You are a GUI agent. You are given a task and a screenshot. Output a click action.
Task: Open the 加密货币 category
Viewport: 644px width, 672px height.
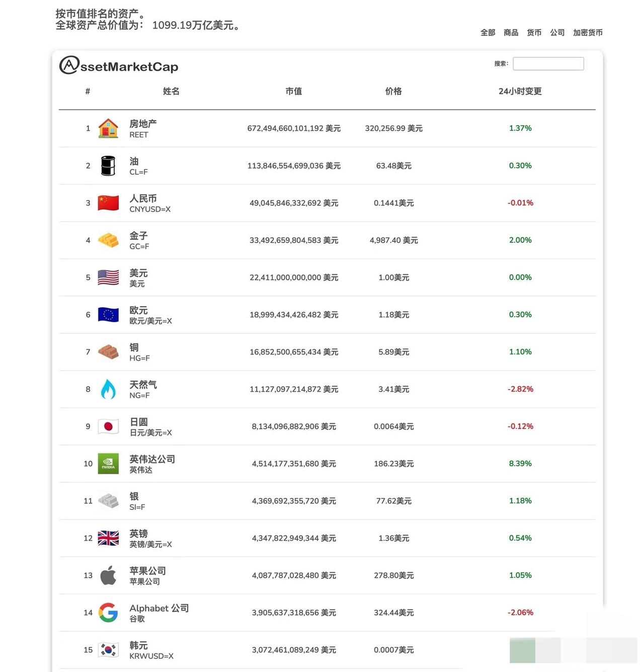[587, 32]
